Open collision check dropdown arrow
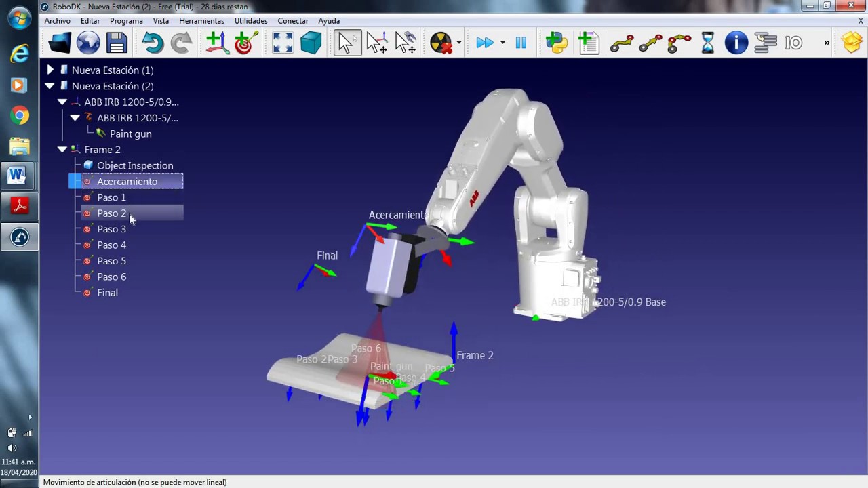 [x=459, y=43]
